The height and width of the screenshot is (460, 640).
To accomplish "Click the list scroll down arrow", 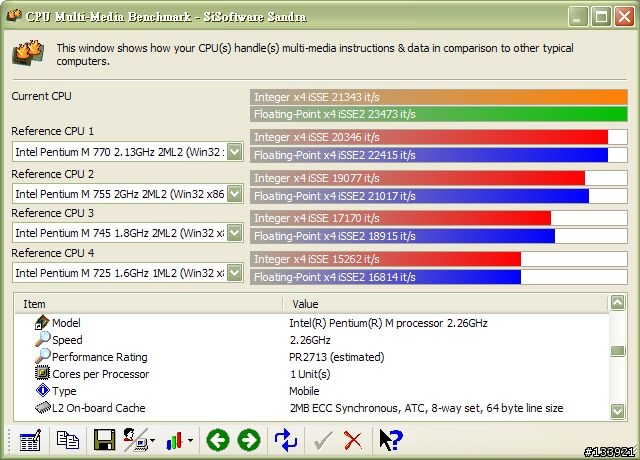I will click(x=617, y=411).
